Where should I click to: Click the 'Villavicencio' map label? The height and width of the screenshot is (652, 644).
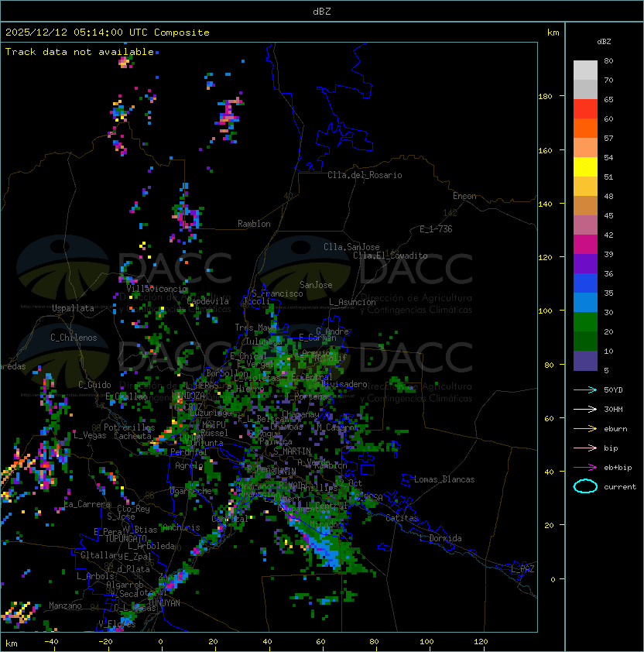click(156, 289)
